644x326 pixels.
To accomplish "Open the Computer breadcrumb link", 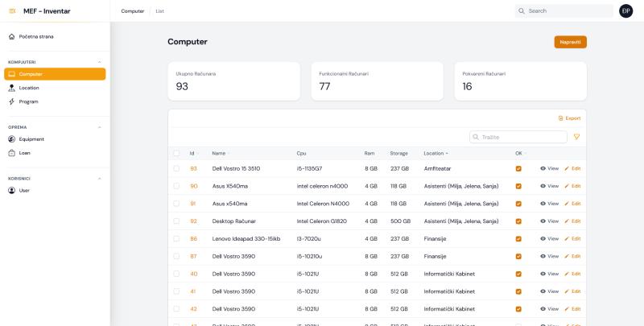I will (133, 11).
